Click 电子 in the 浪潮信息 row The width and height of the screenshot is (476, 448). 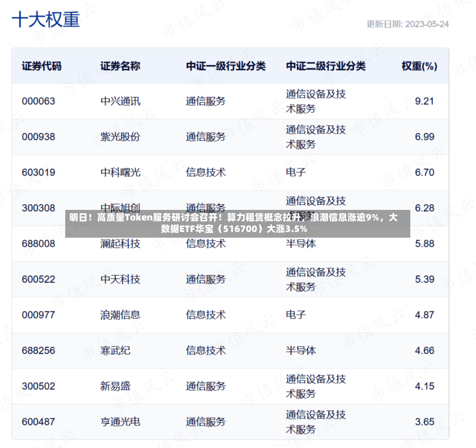point(296,315)
